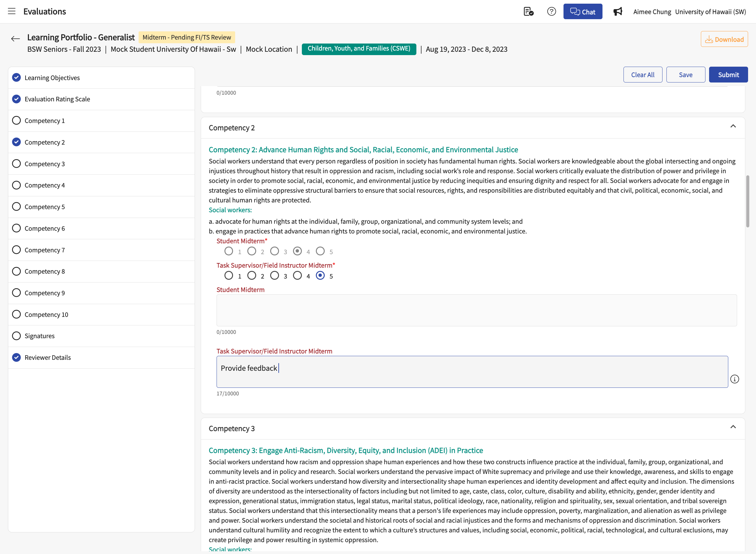This screenshot has height=554, width=756.
Task: Open the hamburger navigation menu
Action: pyautogui.click(x=12, y=11)
